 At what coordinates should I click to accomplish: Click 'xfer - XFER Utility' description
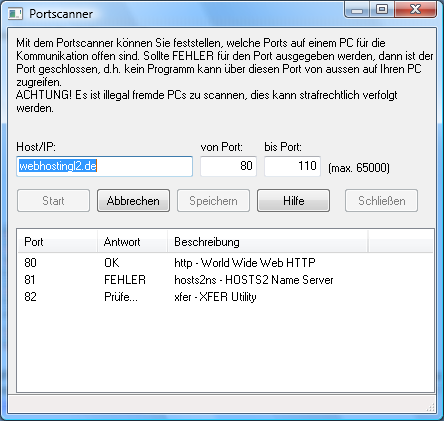tap(215, 297)
